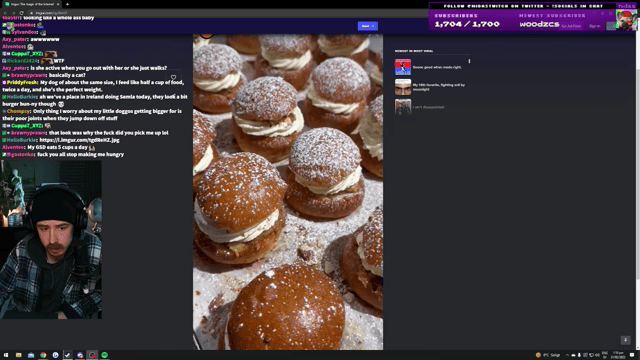Open options dots beside first sidebar post
The width and height of the screenshot is (640, 360).
point(469,61)
